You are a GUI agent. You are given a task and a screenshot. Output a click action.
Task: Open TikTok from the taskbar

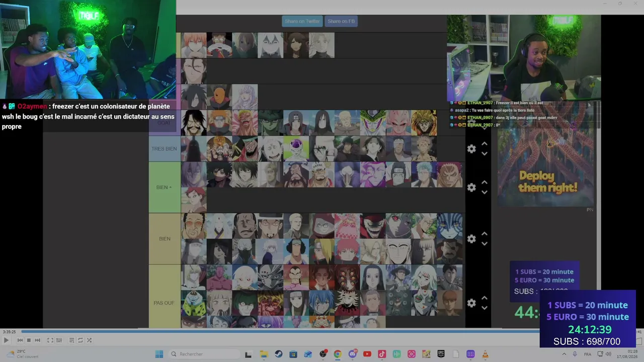(382, 354)
